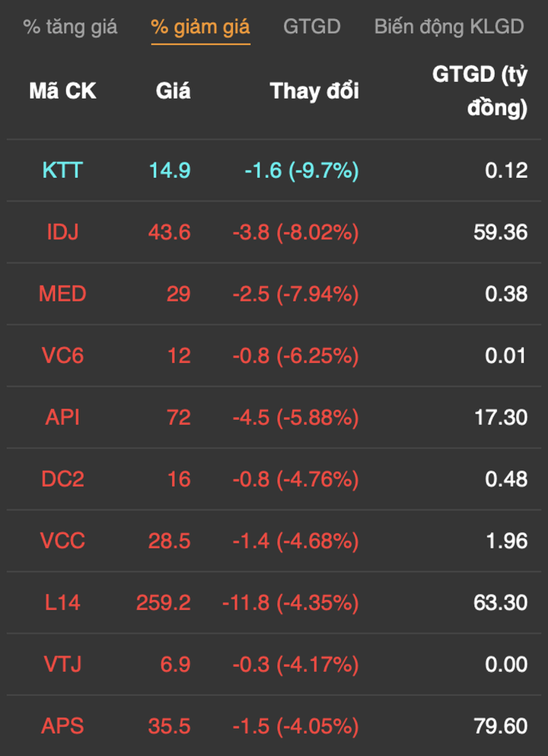
Task: Click IDJ's change value -3.8 (-8.02%)
Action: pyautogui.click(x=295, y=232)
